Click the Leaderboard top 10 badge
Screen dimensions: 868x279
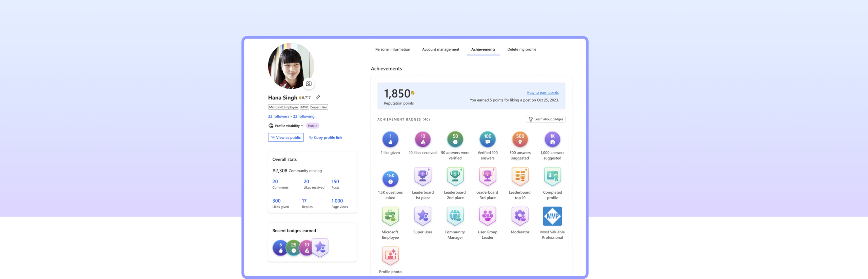[x=520, y=177]
